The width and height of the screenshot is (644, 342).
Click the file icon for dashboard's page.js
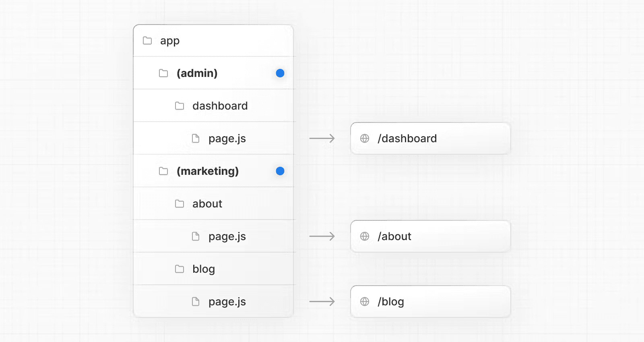[196, 139]
